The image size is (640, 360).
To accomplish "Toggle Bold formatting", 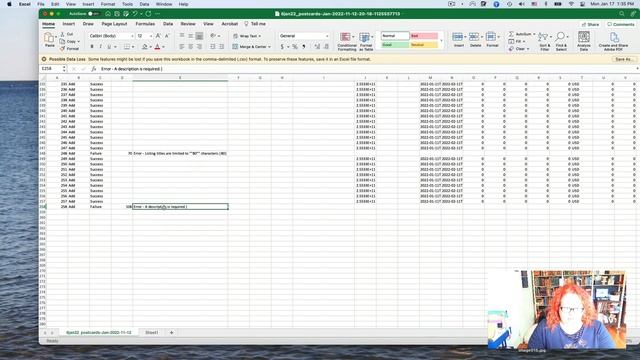I will coord(92,47).
